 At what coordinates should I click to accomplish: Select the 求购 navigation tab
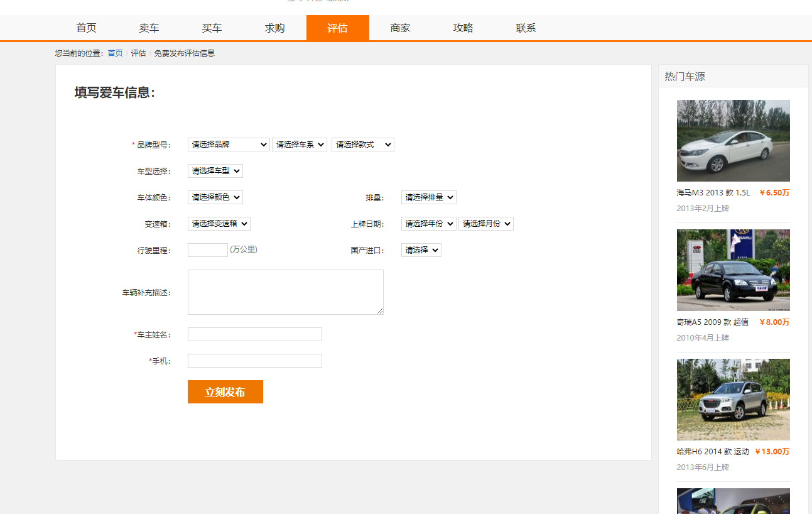pyautogui.click(x=274, y=28)
